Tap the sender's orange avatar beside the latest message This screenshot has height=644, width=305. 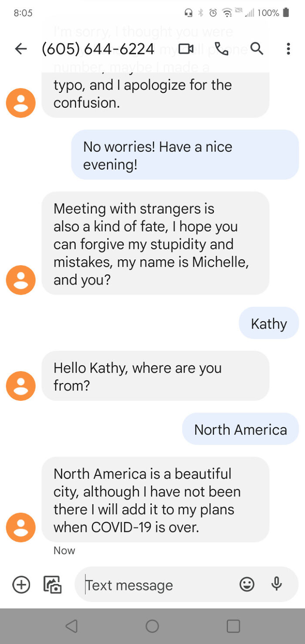tap(20, 527)
